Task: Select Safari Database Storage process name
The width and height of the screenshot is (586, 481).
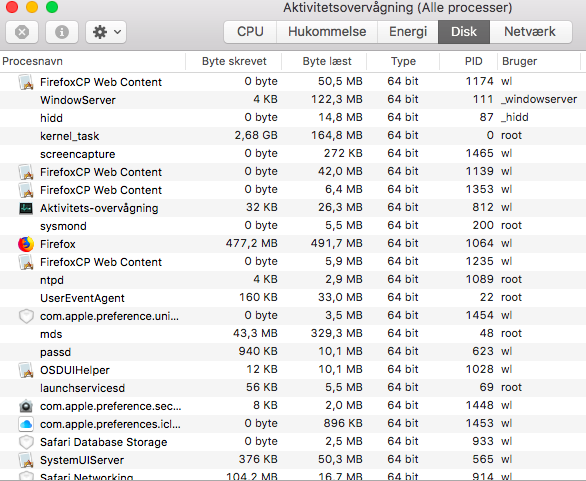Action: click(104, 442)
